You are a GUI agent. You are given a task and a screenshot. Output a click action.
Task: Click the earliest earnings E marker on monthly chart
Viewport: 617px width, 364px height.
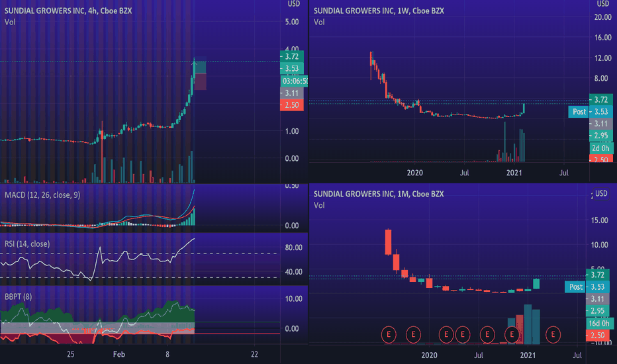[x=389, y=334]
